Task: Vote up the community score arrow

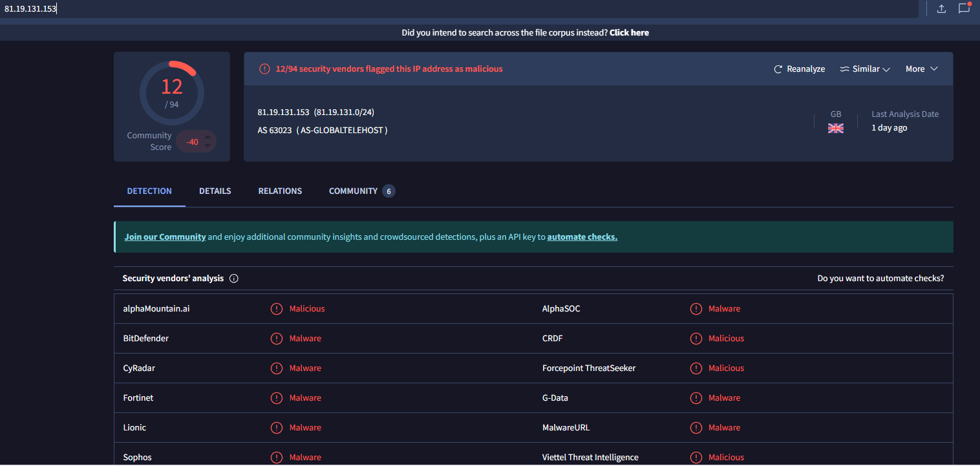Action: pos(208,137)
